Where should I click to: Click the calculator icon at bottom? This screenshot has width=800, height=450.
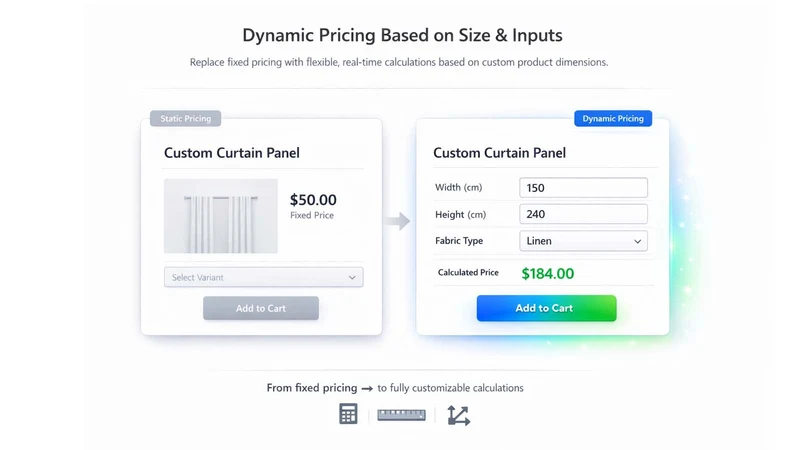[x=348, y=414]
